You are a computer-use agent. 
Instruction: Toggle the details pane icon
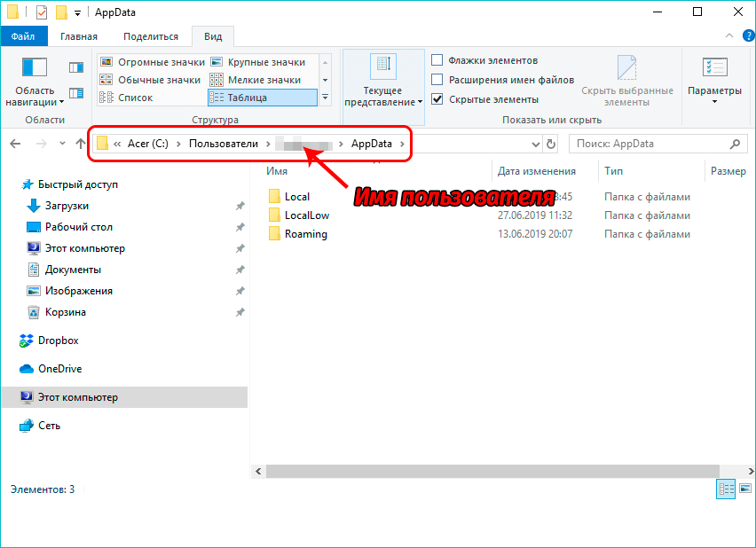click(76, 92)
